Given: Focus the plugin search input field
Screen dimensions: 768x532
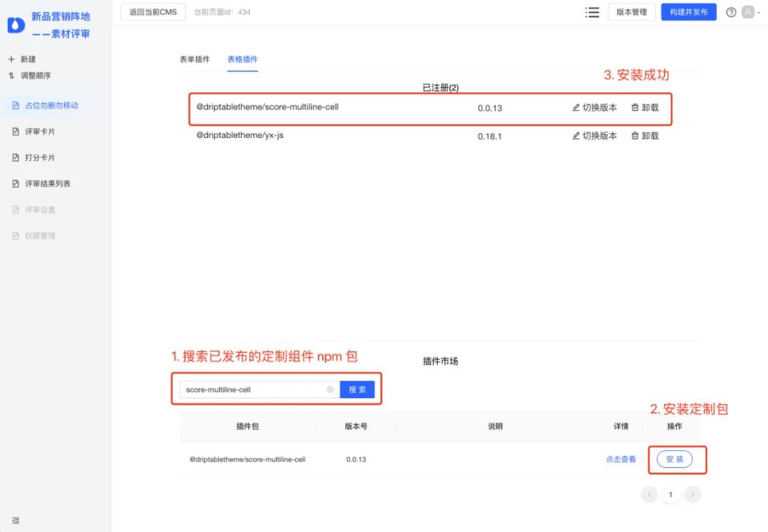Looking at the screenshot, I should click(252, 390).
